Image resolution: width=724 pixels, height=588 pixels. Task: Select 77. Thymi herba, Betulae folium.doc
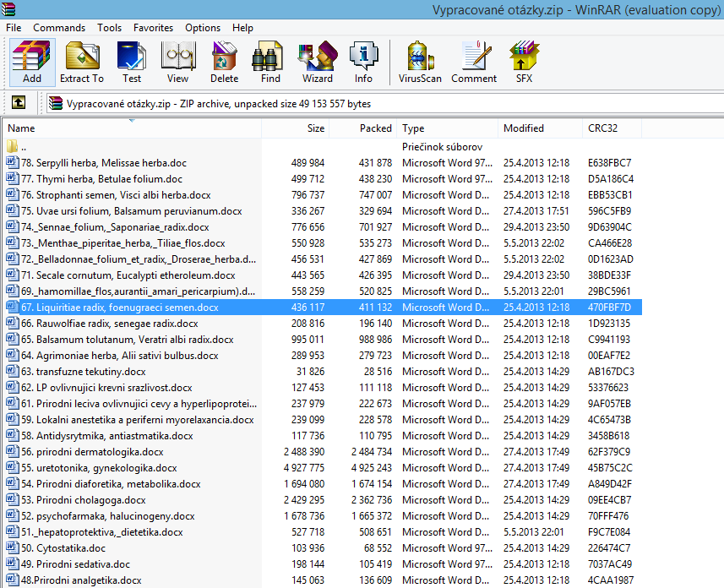click(x=322, y=179)
